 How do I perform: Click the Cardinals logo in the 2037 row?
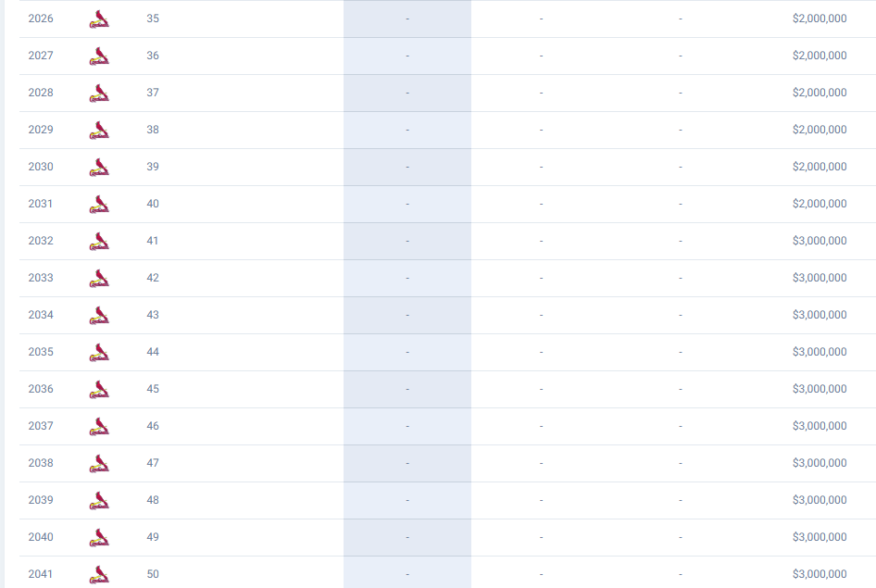click(99, 426)
